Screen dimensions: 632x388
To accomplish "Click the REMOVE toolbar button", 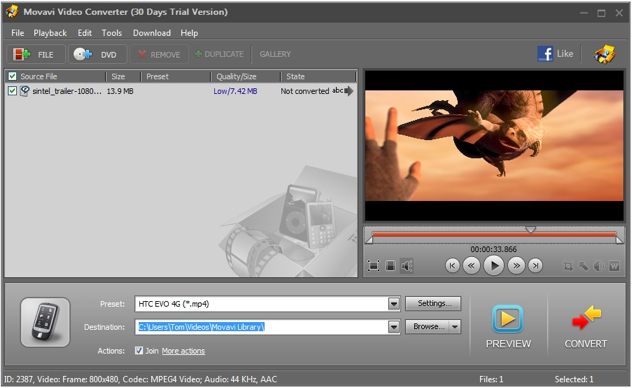I will (x=159, y=54).
